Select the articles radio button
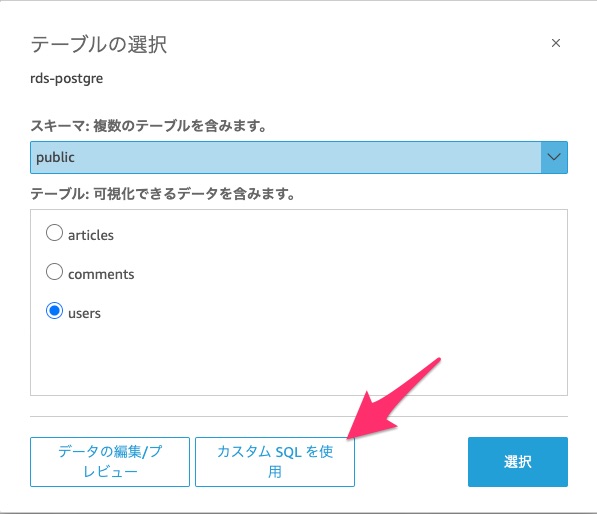The image size is (597, 514). 54,233
